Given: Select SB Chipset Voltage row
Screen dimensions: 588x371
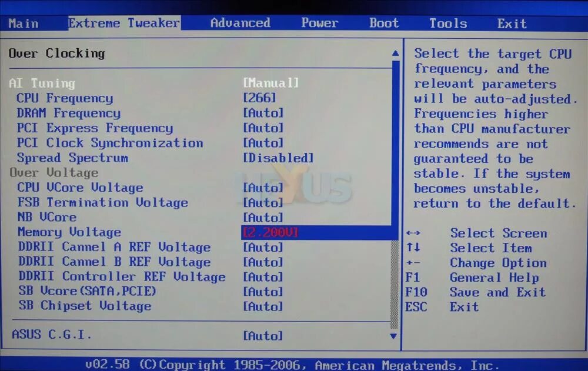Looking at the screenshot, I should (85, 306).
